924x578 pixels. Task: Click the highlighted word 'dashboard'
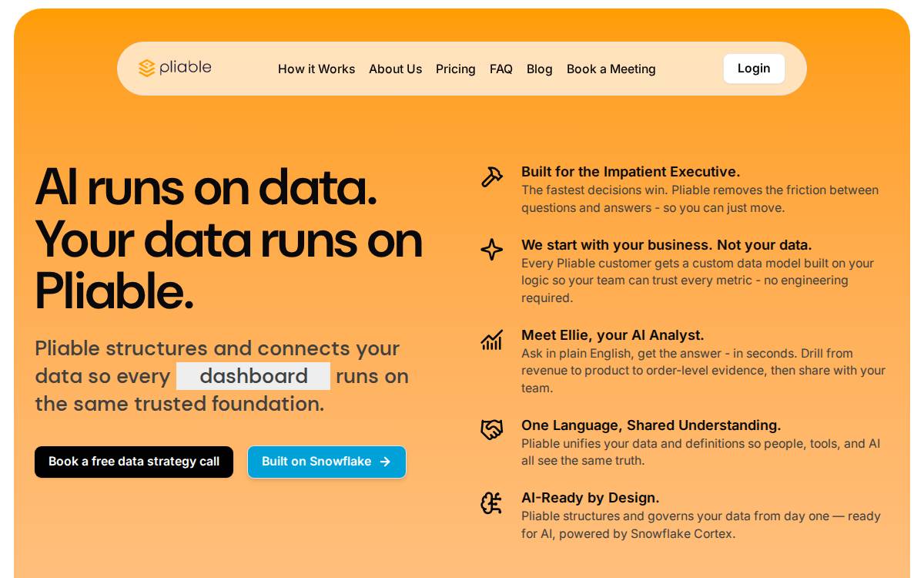click(x=253, y=376)
